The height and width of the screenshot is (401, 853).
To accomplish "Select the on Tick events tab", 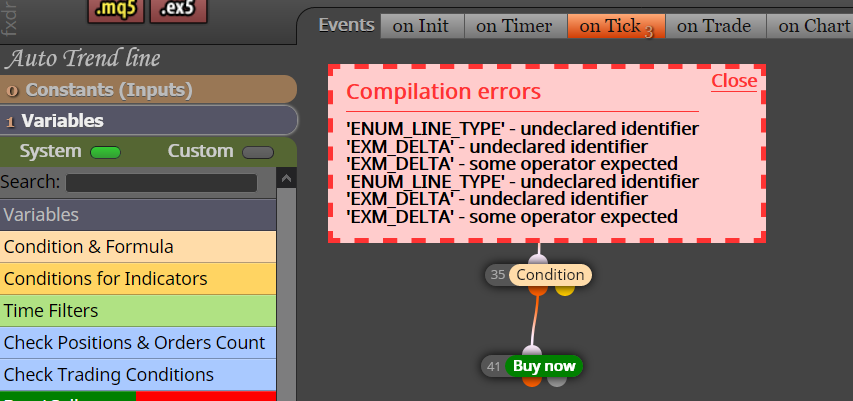I will (x=616, y=26).
